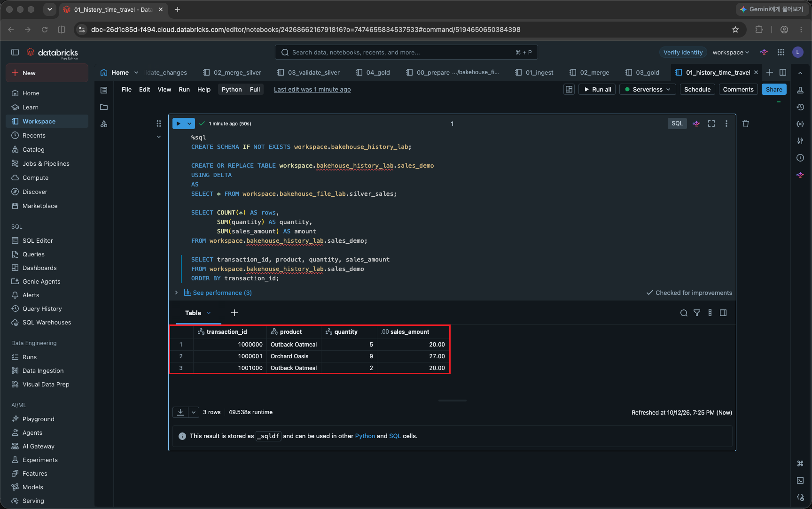Toggle the left sidebar collapse icon
The image size is (812, 509).
tap(15, 52)
